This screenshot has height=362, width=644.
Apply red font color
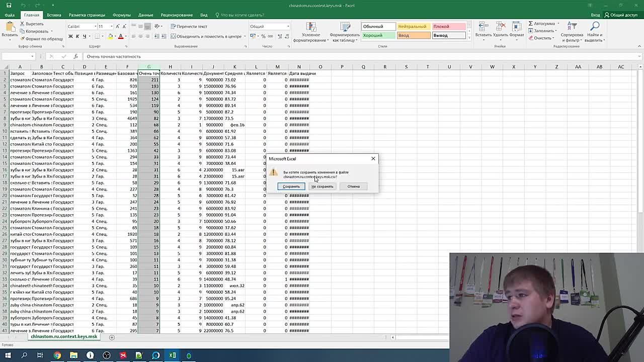click(121, 36)
